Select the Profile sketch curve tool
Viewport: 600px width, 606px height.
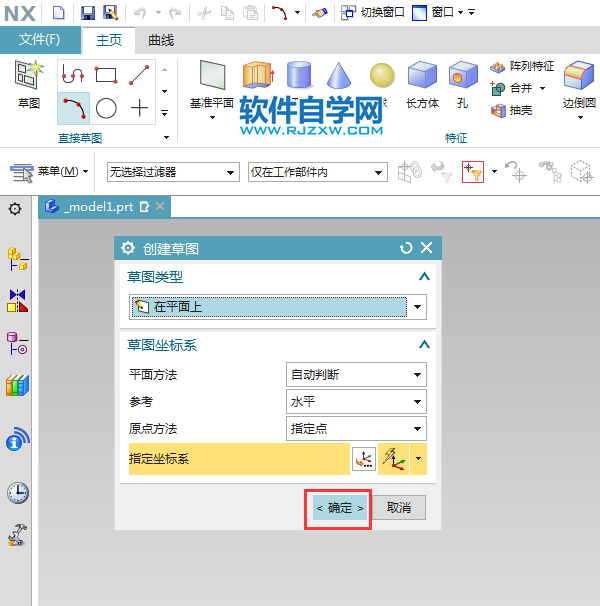[x=73, y=75]
